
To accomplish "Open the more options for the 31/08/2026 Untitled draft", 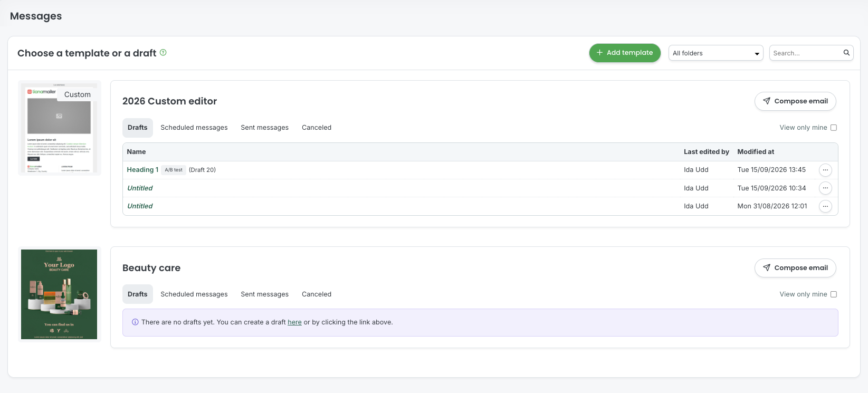I will coord(825,206).
